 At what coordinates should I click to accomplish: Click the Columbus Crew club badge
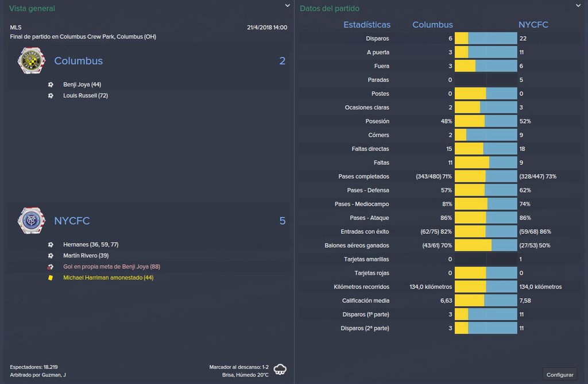click(x=32, y=60)
